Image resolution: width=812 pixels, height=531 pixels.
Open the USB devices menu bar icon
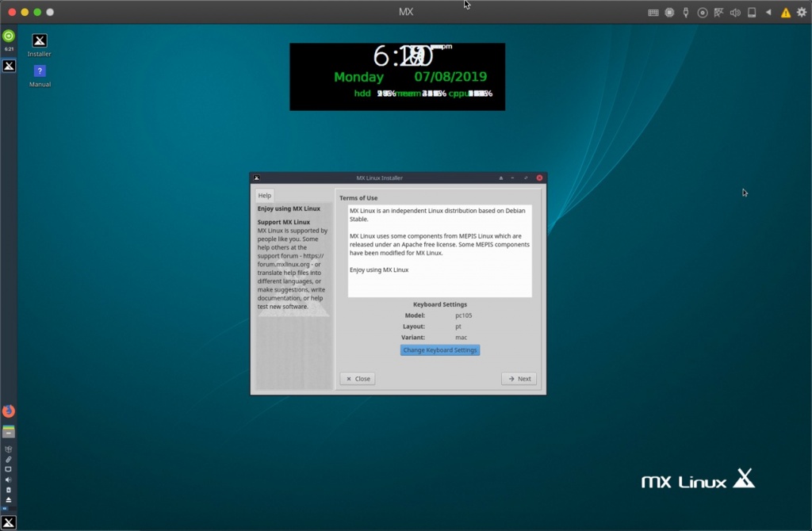(687, 12)
